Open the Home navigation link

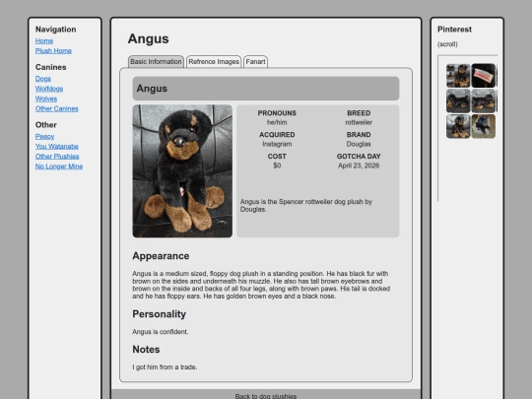click(x=44, y=41)
